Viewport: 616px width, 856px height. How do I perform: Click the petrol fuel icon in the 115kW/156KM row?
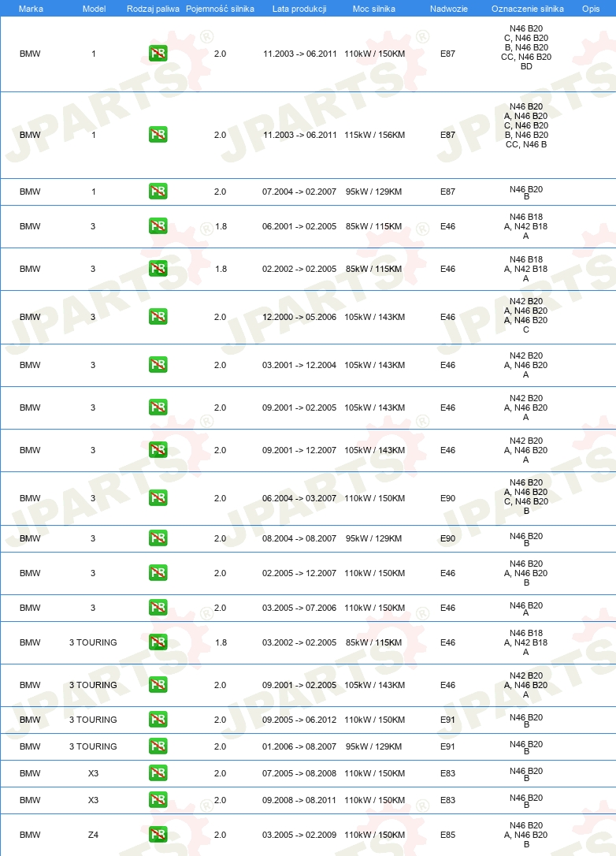click(158, 134)
